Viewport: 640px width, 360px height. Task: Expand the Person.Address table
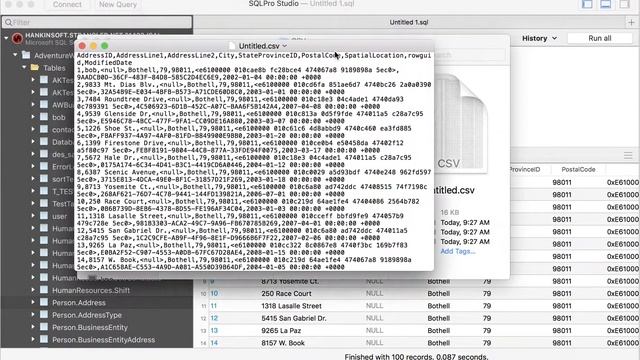point(33,302)
